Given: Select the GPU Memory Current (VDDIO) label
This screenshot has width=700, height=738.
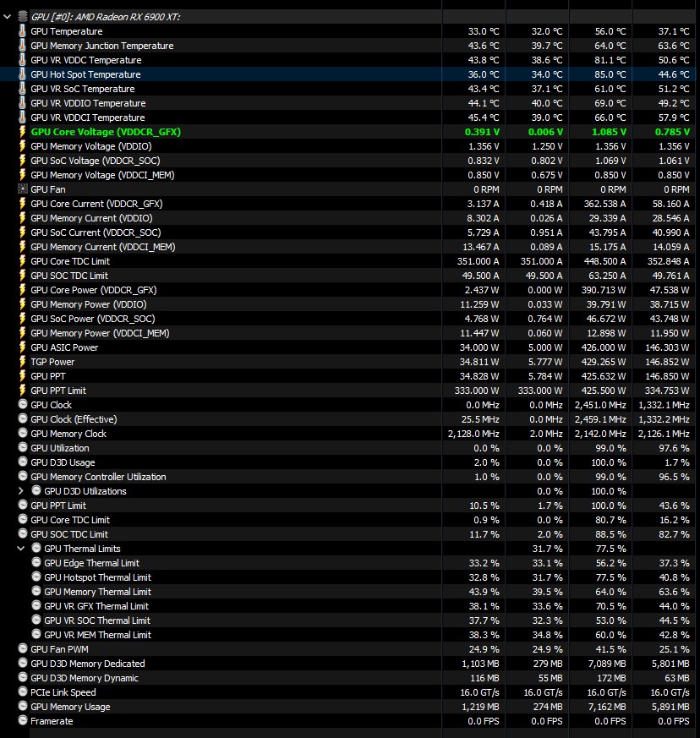Looking at the screenshot, I should tap(92, 218).
